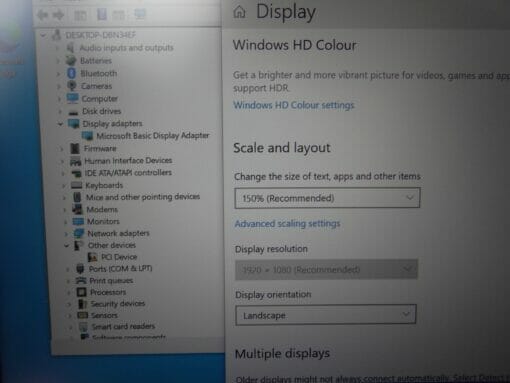Select the Display adapters category icon
Screen dimensions: 510x383
(x=73, y=124)
